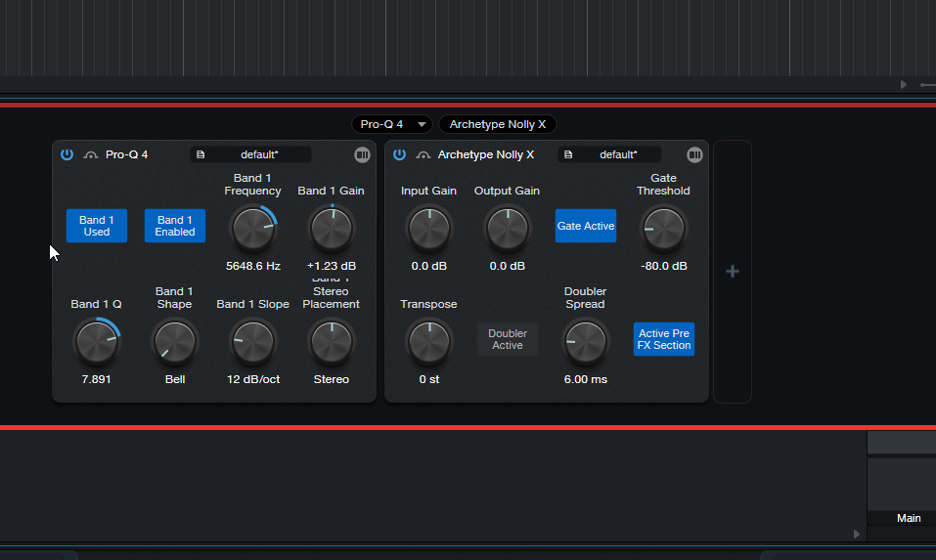Click Pro-Q 4 sidechain icon

pos(90,155)
